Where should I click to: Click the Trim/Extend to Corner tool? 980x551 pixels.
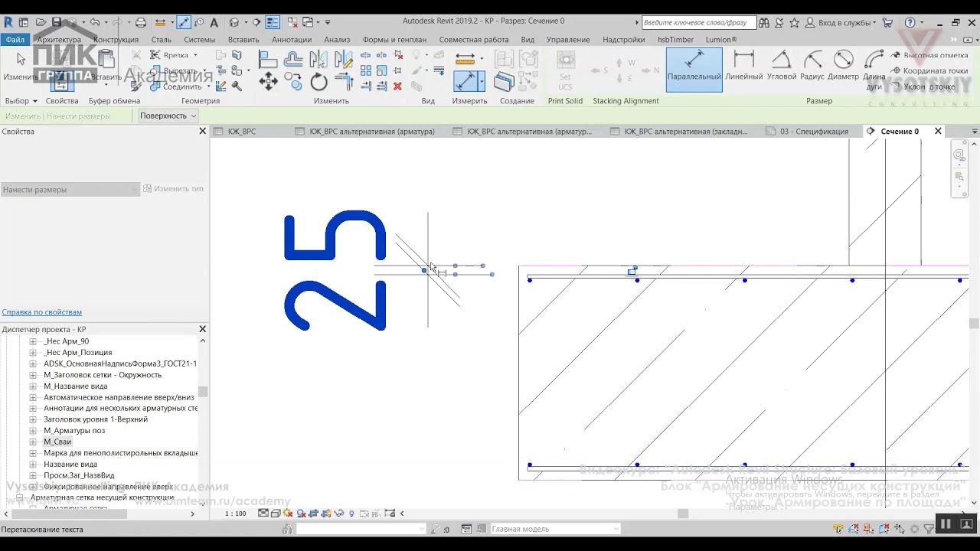[344, 82]
